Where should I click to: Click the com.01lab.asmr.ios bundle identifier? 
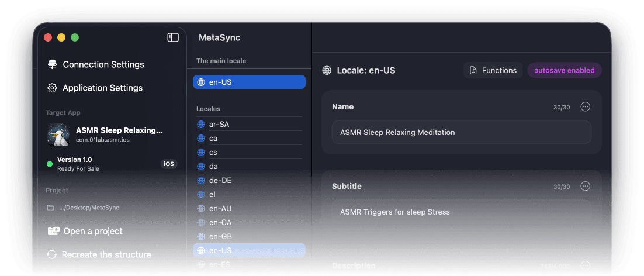point(103,140)
